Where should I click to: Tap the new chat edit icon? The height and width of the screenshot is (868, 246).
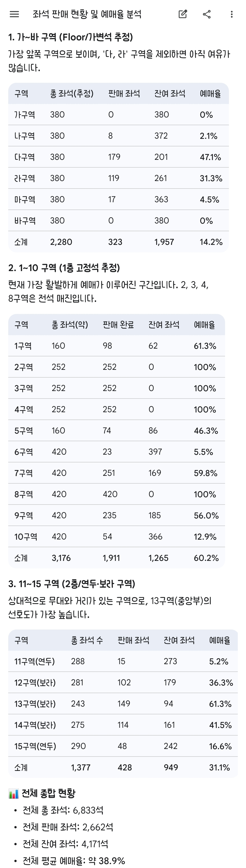coord(182,14)
